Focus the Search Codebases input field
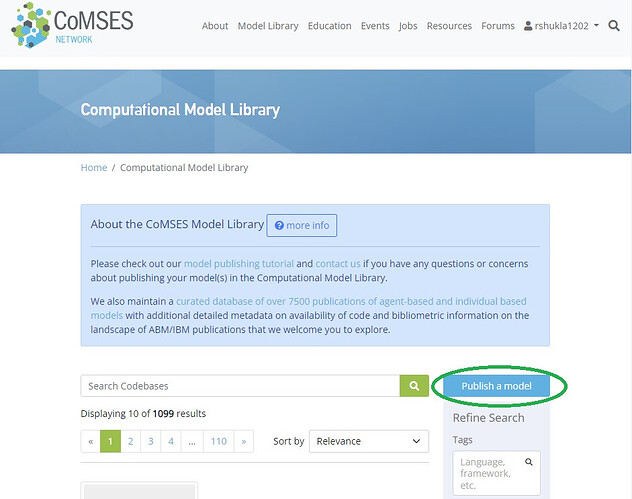The image size is (632, 499). [x=240, y=386]
